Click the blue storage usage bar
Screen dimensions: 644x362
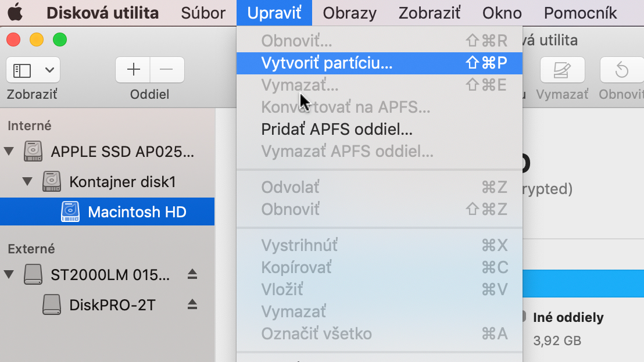click(x=583, y=283)
